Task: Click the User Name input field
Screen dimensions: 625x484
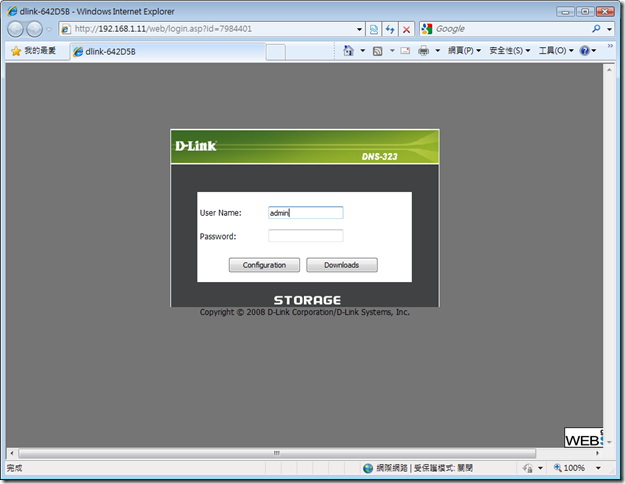Action: click(306, 212)
